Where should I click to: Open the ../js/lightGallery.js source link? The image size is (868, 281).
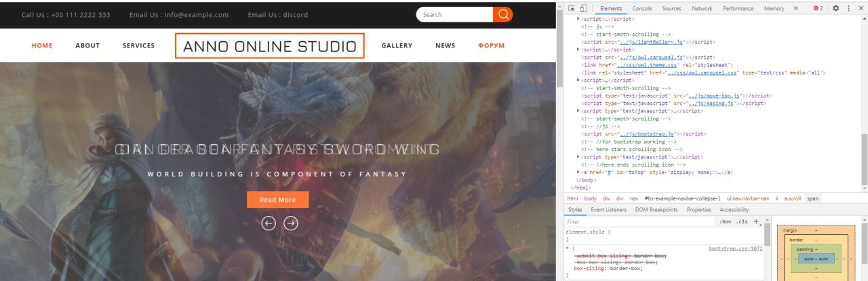coord(651,42)
